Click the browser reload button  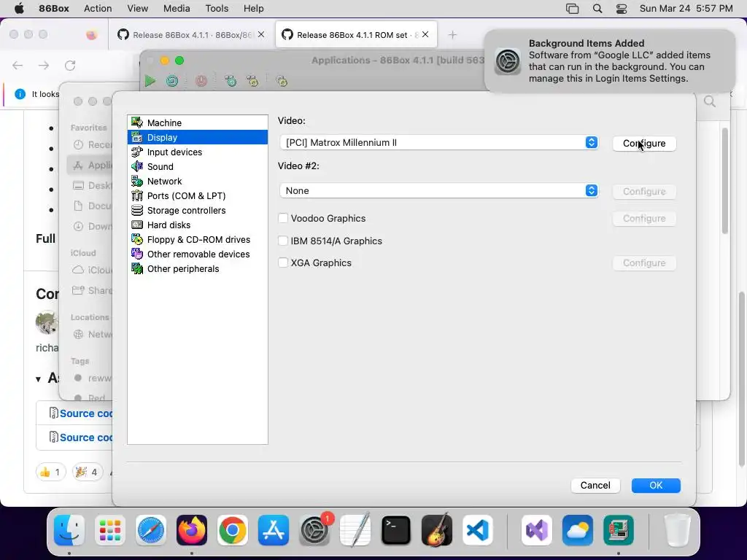[70, 65]
